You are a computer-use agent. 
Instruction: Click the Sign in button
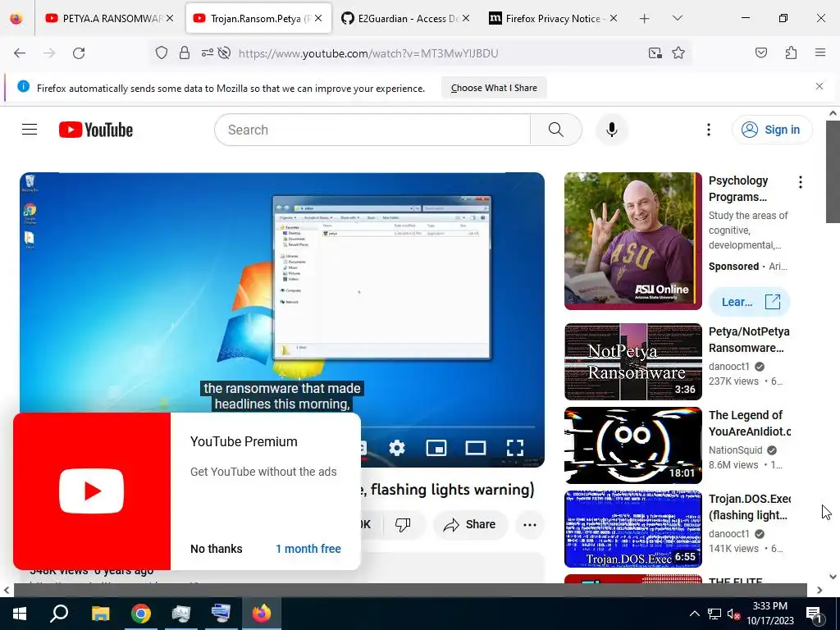pos(771,130)
